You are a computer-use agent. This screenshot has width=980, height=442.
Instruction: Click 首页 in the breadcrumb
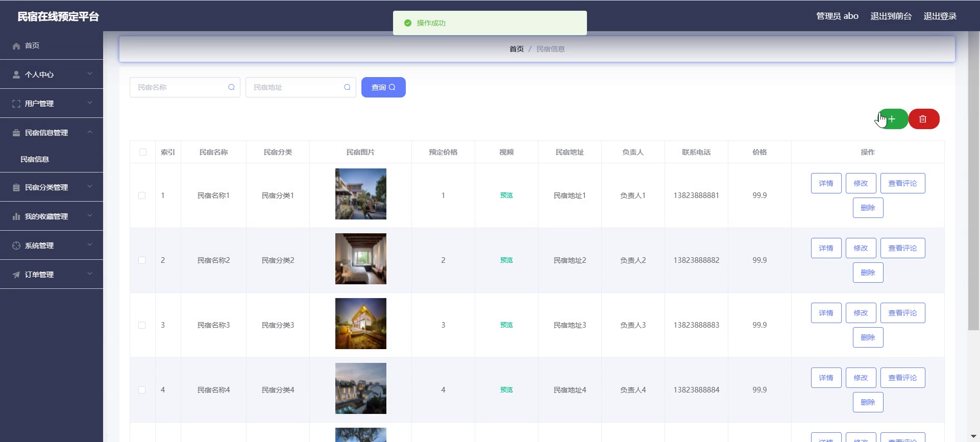517,49
